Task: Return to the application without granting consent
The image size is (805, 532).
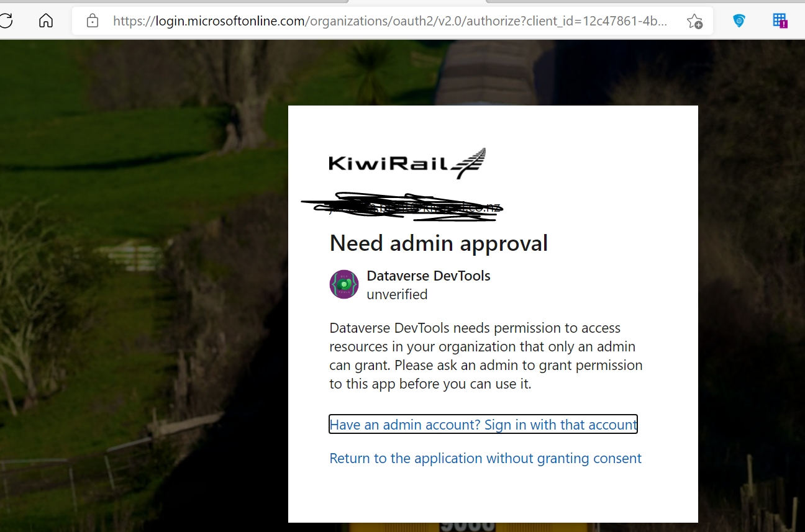Action: (x=485, y=458)
